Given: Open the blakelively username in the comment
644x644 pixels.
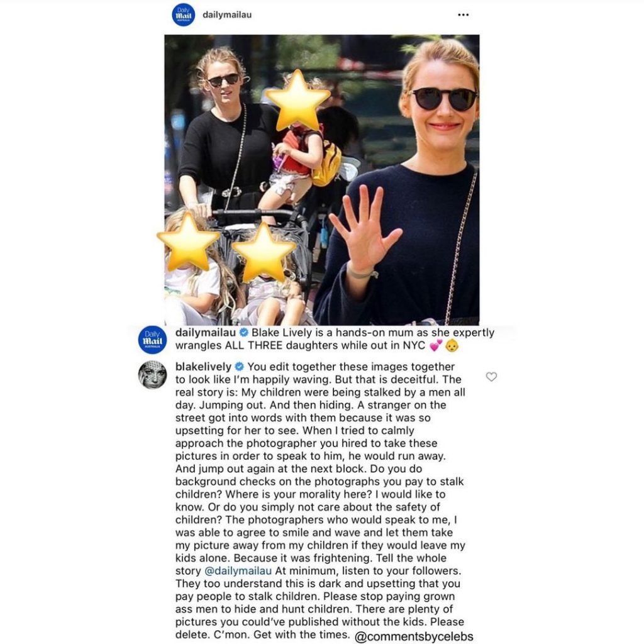Looking at the screenshot, I should [x=203, y=367].
